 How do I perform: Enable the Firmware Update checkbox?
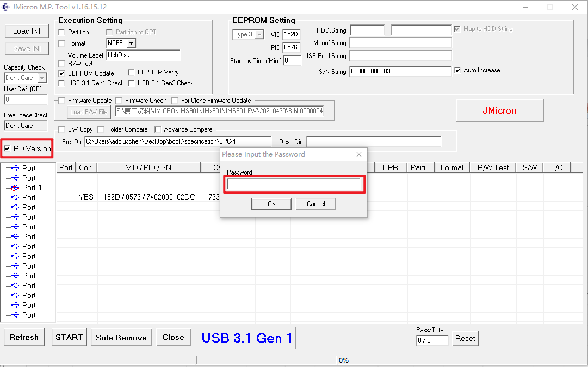[62, 101]
